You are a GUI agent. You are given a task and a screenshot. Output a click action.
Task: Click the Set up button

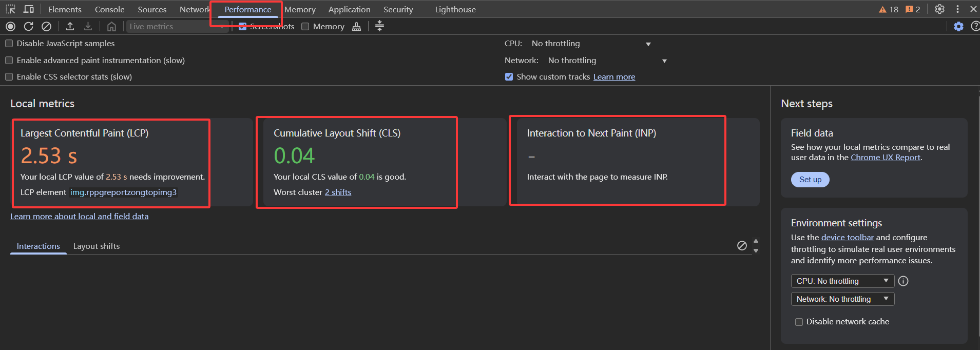810,180
